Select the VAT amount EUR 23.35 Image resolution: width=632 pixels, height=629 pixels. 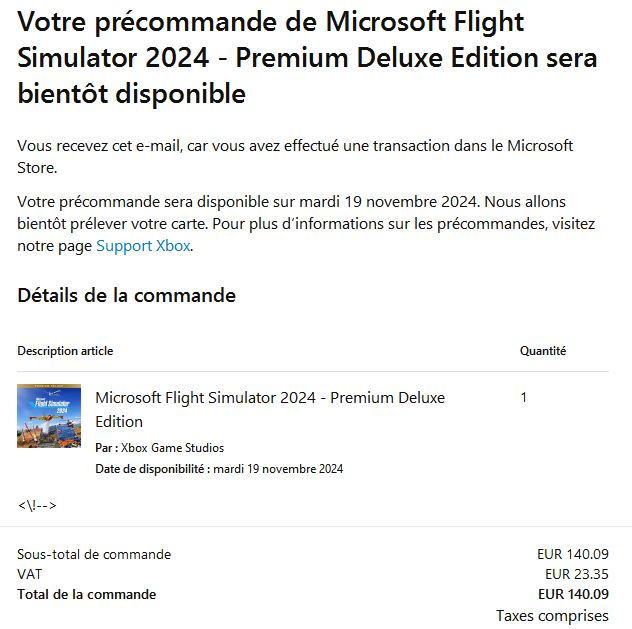click(x=576, y=574)
